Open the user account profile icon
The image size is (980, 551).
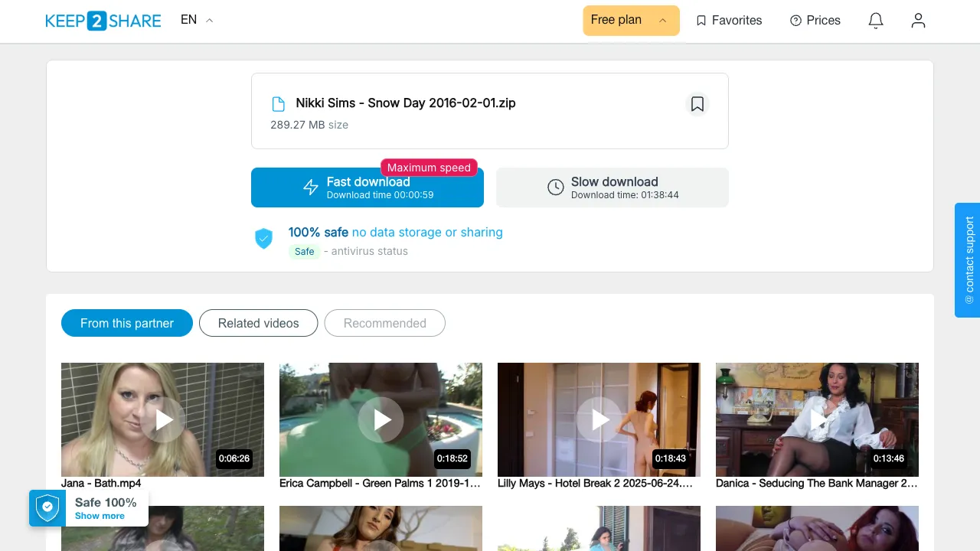[918, 21]
